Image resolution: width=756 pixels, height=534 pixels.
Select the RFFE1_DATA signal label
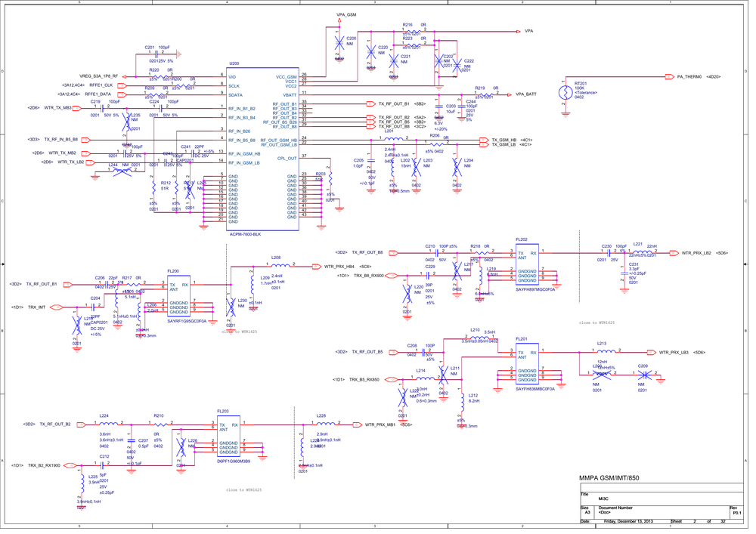[x=98, y=94]
